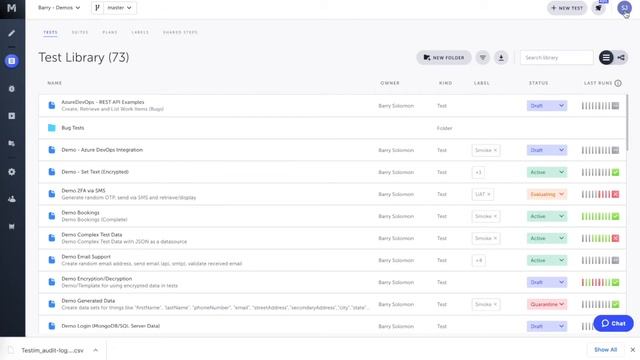Open the Chat widget
640x360 pixels.
(613, 323)
